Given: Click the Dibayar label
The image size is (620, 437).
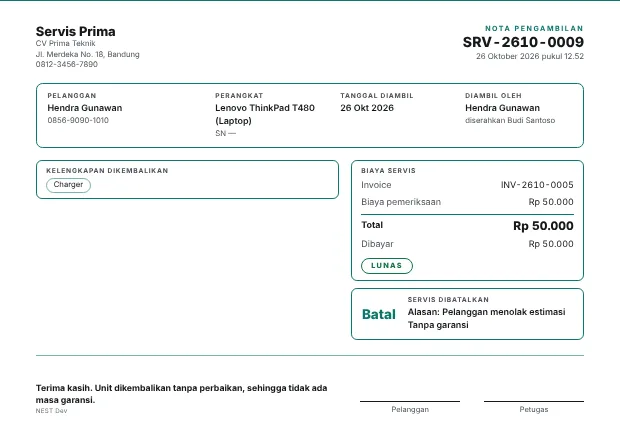Looking at the screenshot, I should [x=377, y=244].
